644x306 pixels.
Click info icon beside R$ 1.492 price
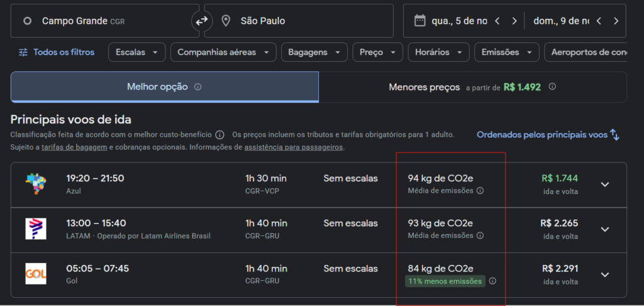(552, 87)
